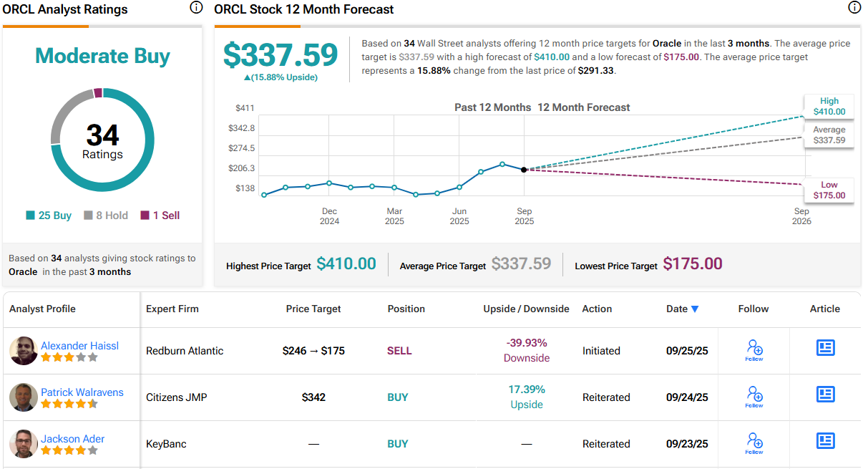Image resolution: width=868 pixels, height=469 pixels.
Task: Click the $337.59 average price target headline
Action: click(x=281, y=55)
